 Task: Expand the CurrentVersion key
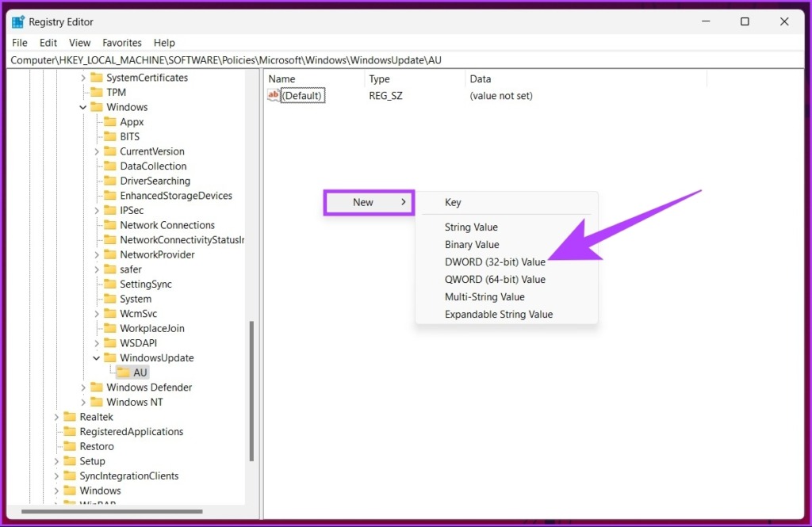coord(96,151)
